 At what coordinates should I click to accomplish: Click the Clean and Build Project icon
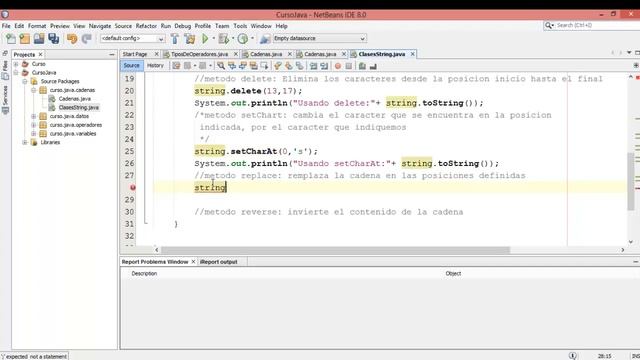190,39
